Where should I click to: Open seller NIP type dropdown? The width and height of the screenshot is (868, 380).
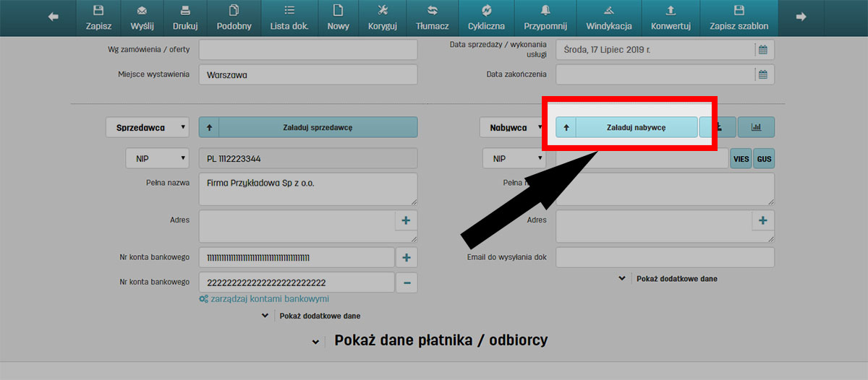157,158
